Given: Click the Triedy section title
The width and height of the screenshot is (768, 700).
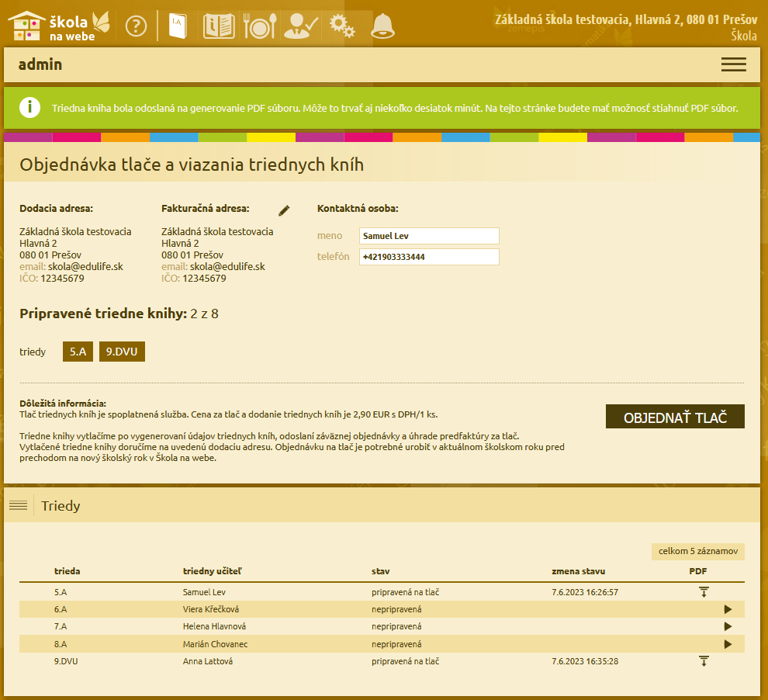Looking at the screenshot, I should click(61, 505).
